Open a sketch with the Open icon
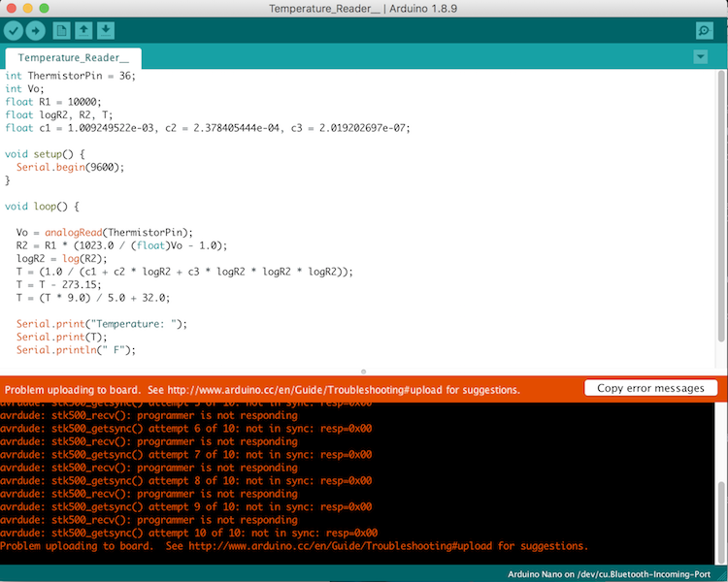Viewport: 728px width, 582px height. click(x=83, y=31)
